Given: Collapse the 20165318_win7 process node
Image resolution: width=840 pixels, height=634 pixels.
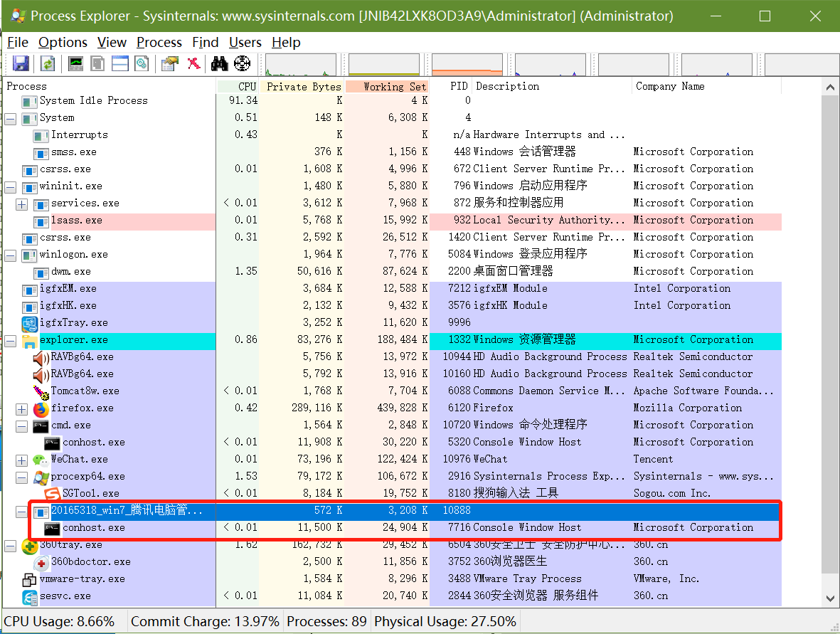Looking at the screenshot, I should [x=21, y=512].
